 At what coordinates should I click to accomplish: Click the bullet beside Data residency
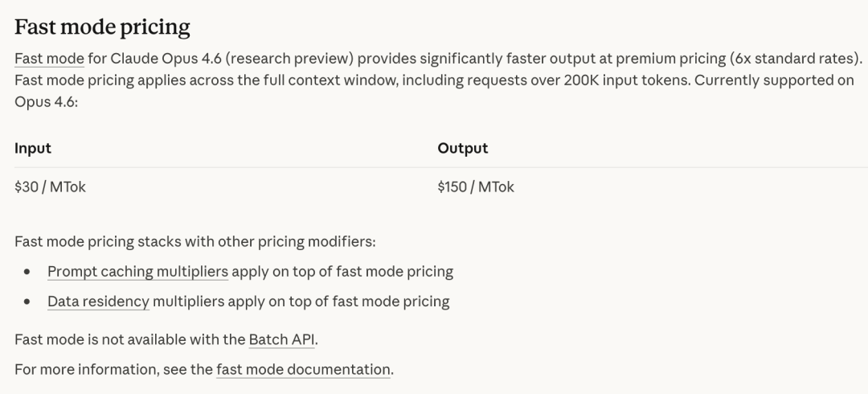[28, 302]
